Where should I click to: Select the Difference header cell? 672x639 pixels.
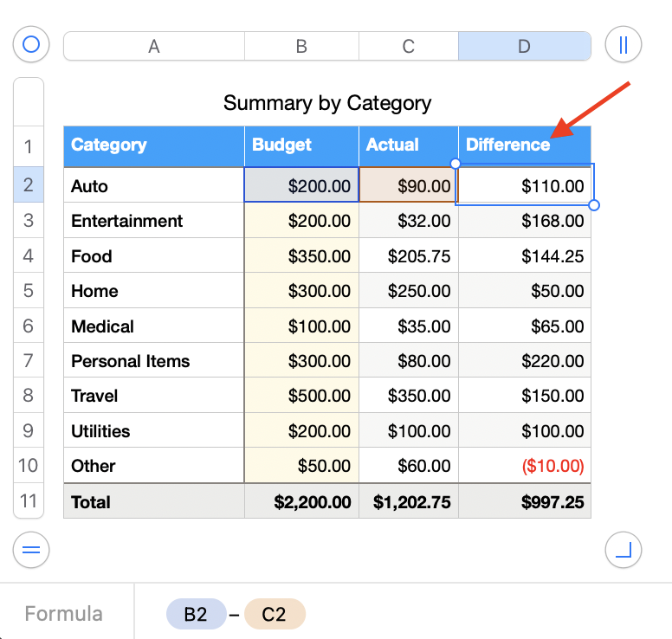pyautogui.click(x=525, y=145)
